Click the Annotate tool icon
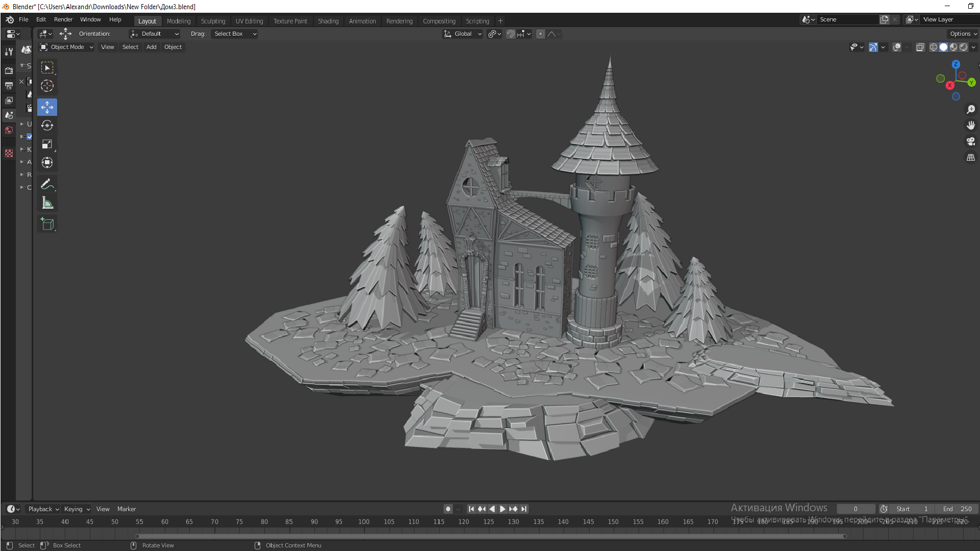980x551 pixels. (48, 185)
